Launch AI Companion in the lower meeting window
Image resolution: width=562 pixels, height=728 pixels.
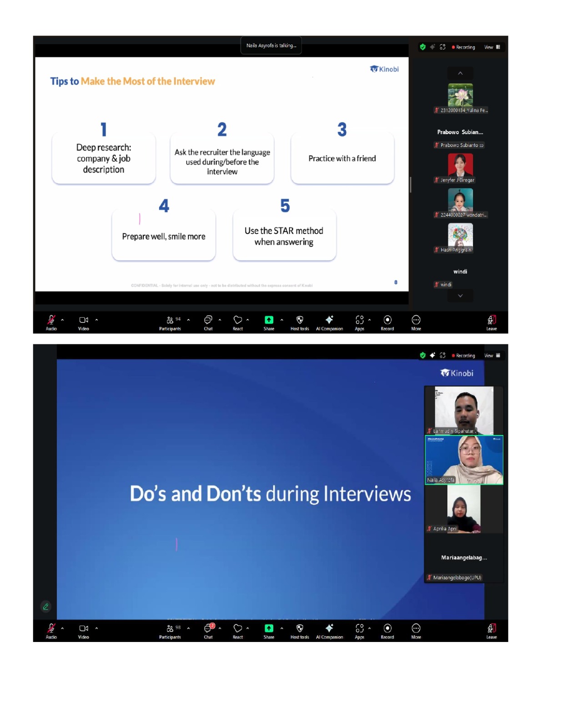(329, 630)
